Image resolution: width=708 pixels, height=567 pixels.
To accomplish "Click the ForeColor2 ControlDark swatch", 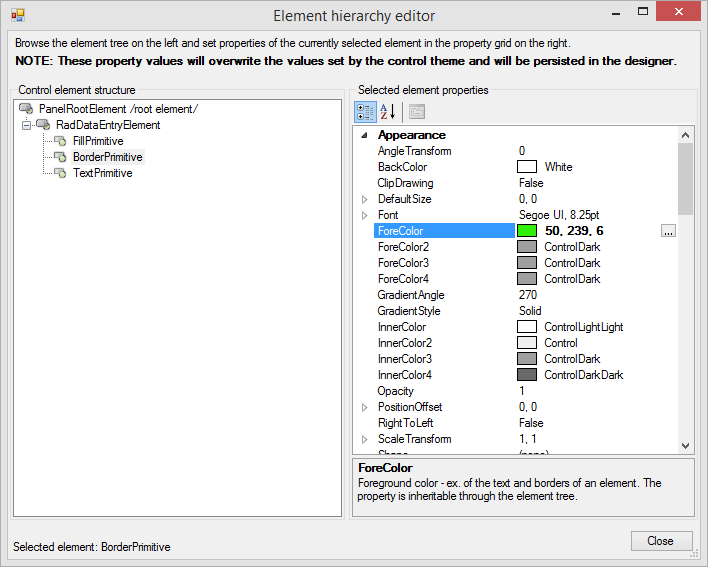I will pos(527,246).
